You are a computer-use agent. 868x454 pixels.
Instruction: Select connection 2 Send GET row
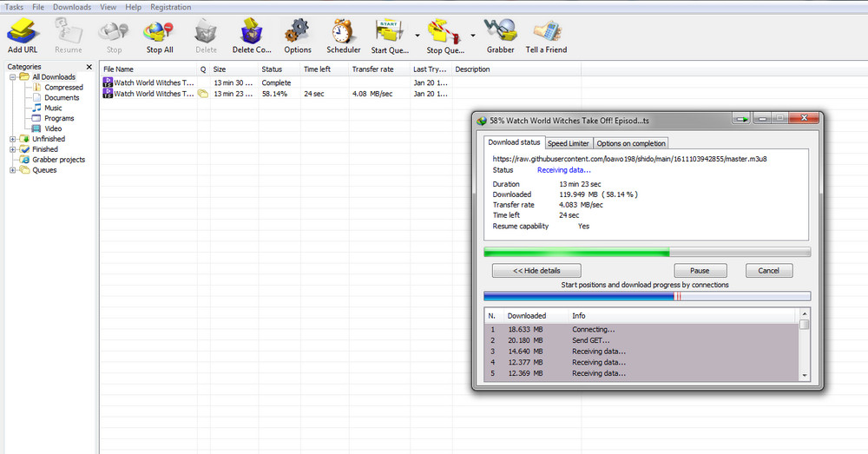[x=642, y=340]
